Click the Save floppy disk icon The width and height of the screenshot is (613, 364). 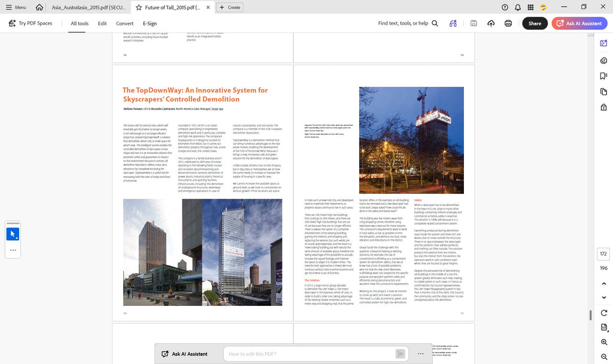(474, 23)
